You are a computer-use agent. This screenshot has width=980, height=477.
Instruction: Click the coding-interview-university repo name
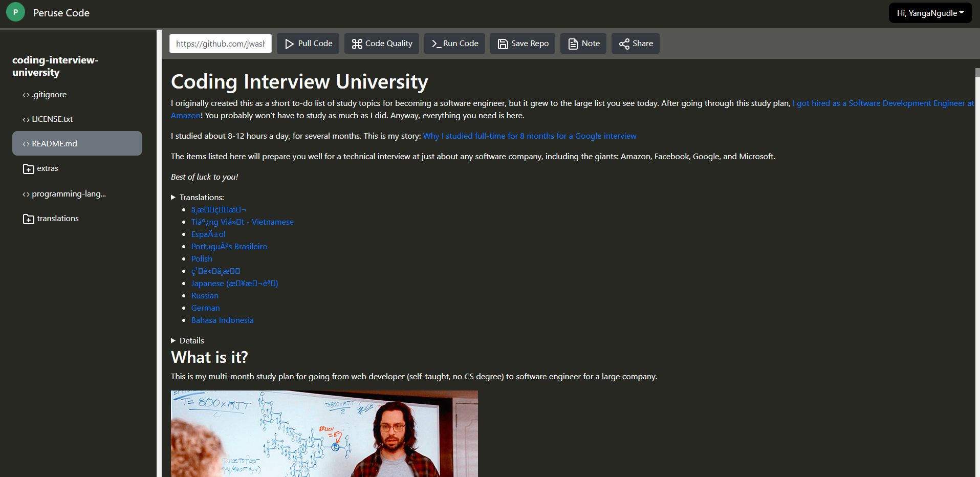(55, 66)
